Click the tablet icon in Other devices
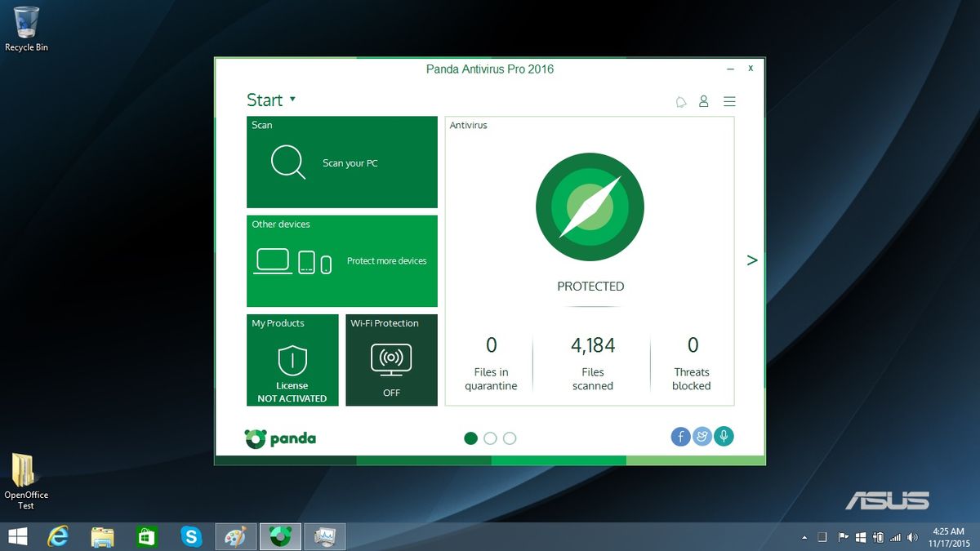The image size is (980, 551). pyautogui.click(x=306, y=262)
